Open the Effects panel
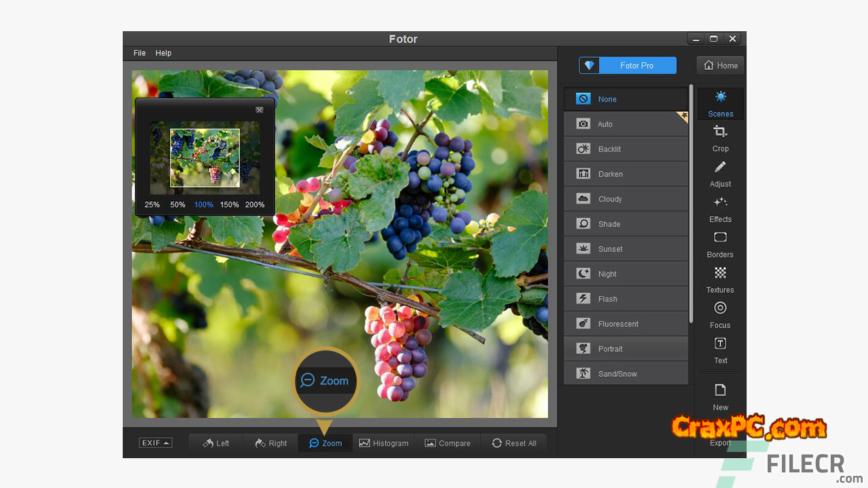This screenshot has width=868, height=488. (x=720, y=209)
